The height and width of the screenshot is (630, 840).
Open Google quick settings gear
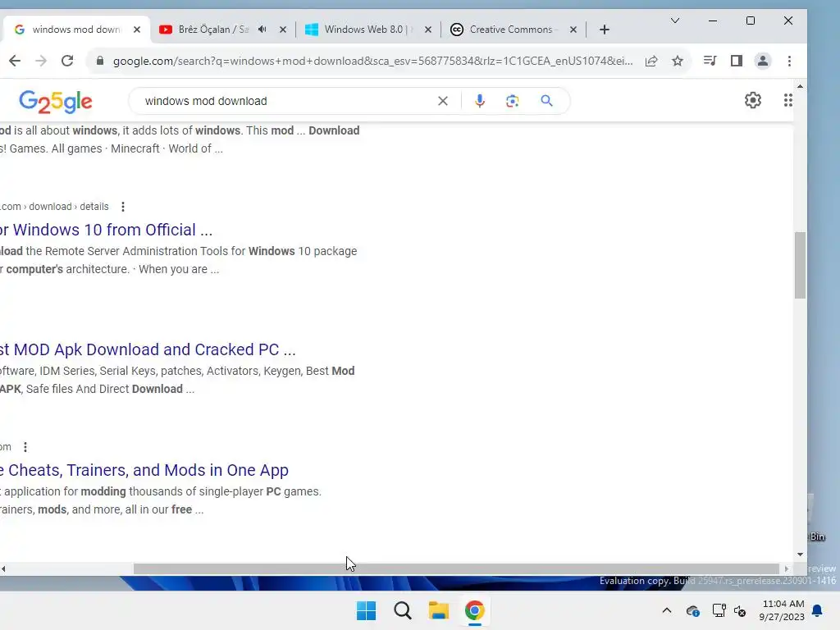coord(753,100)
